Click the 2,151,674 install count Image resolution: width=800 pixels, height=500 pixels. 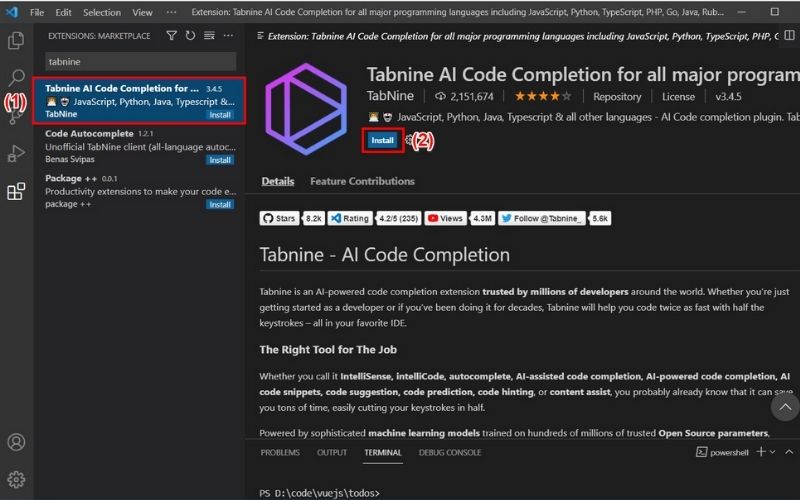(x=464, y=96)
